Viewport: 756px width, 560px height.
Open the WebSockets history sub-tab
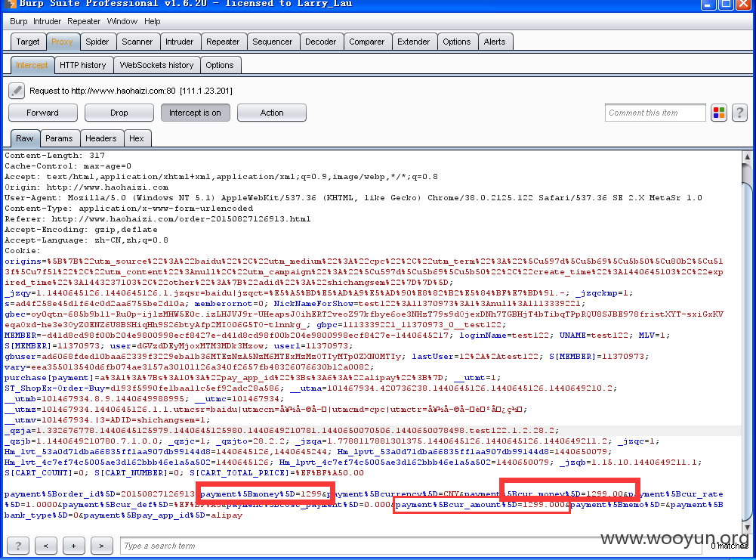click(156, 65)
